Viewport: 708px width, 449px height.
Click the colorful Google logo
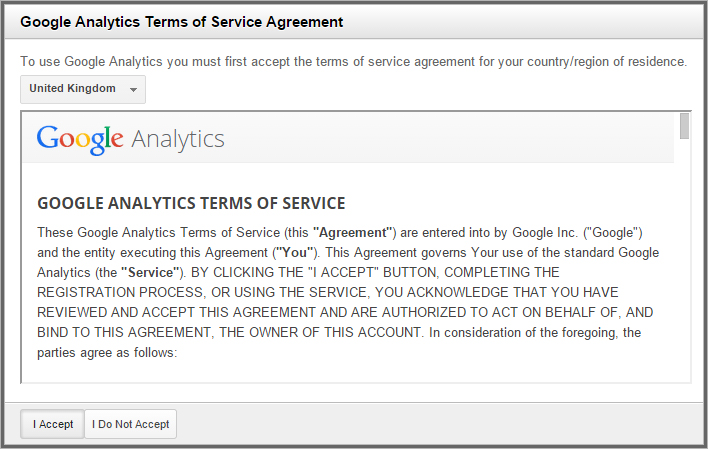[80, 139]
